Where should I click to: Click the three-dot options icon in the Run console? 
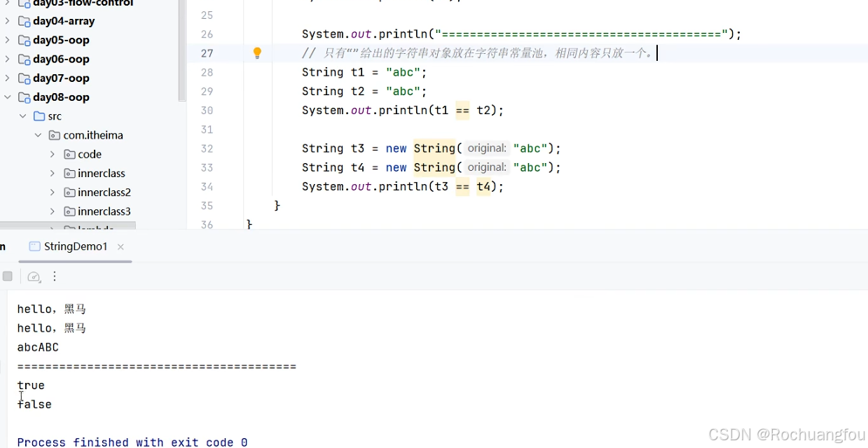[x=55, y=276]
